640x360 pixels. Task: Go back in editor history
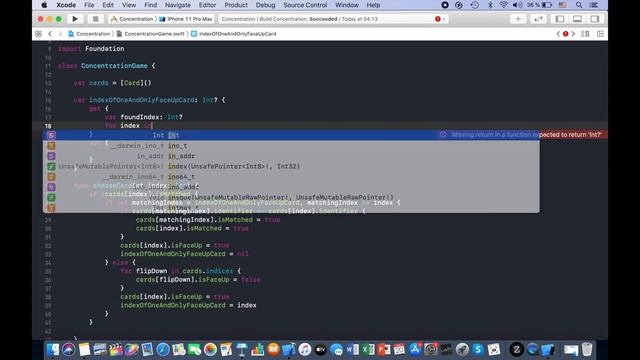point(50,34)
